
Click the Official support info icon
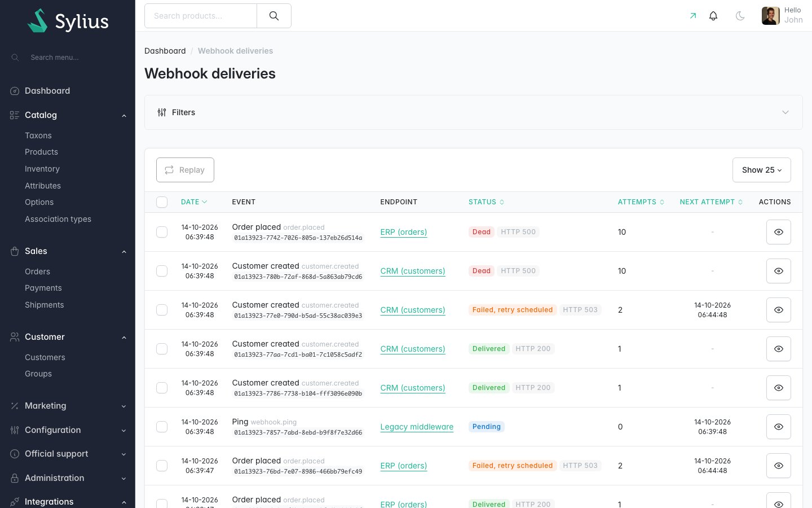click(x=15, y=454)
